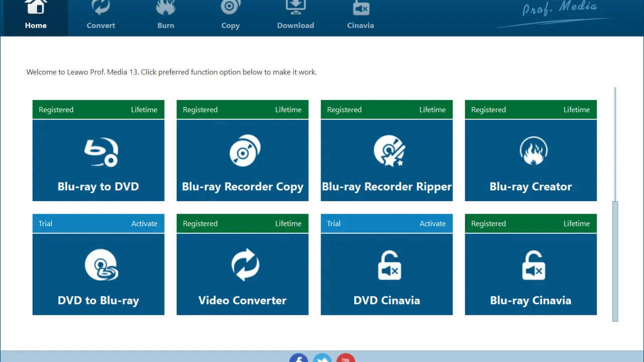Select the Blu-ray Creator title label
The image size is (644, 362).
pos(531,187)
